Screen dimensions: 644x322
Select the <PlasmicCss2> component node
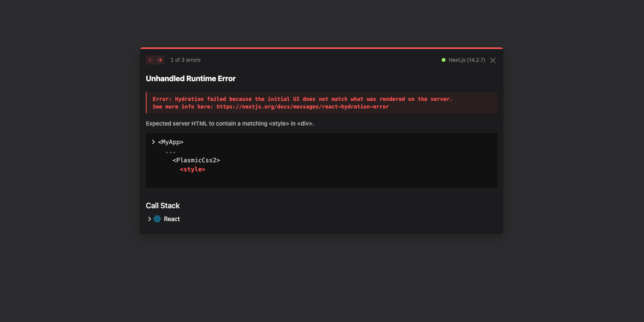[196, 160]
